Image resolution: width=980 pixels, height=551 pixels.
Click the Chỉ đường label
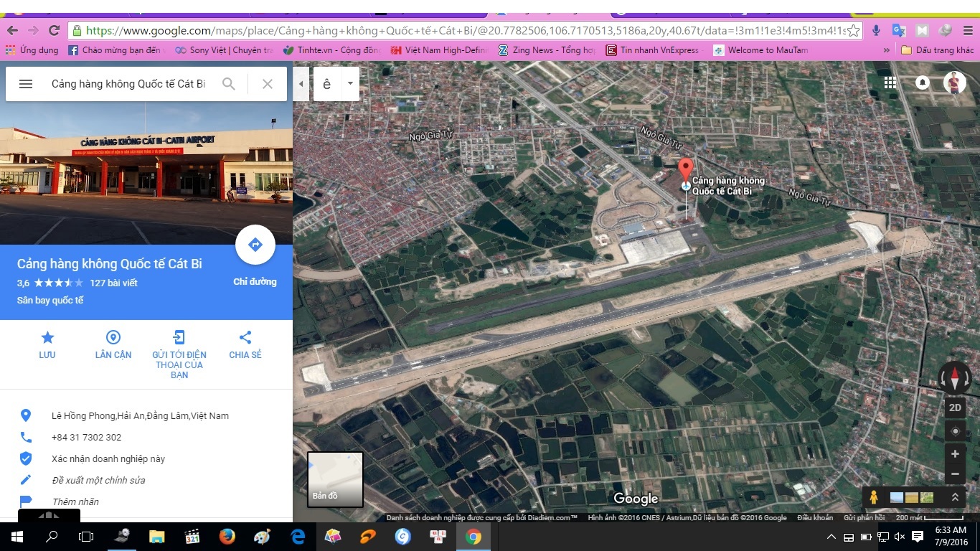[x=255, y=282]
